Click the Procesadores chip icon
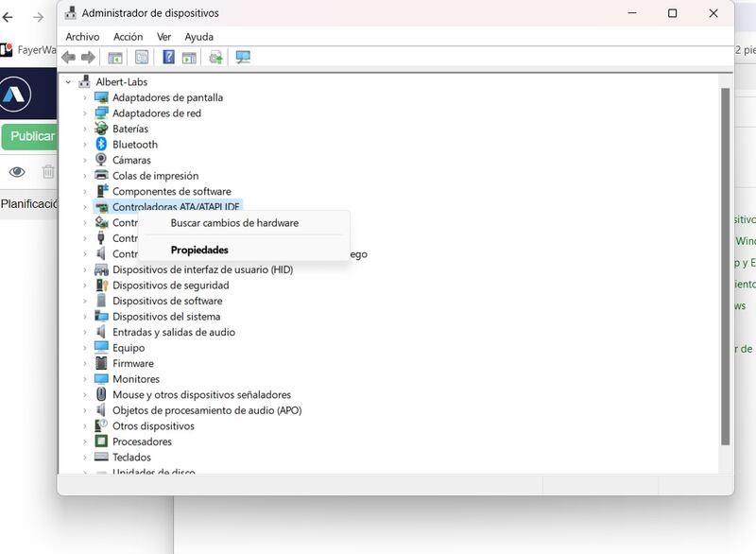Image resolution: width=756 pixels, height=554 pixels. pyautogui.click(x=101, y=441)
